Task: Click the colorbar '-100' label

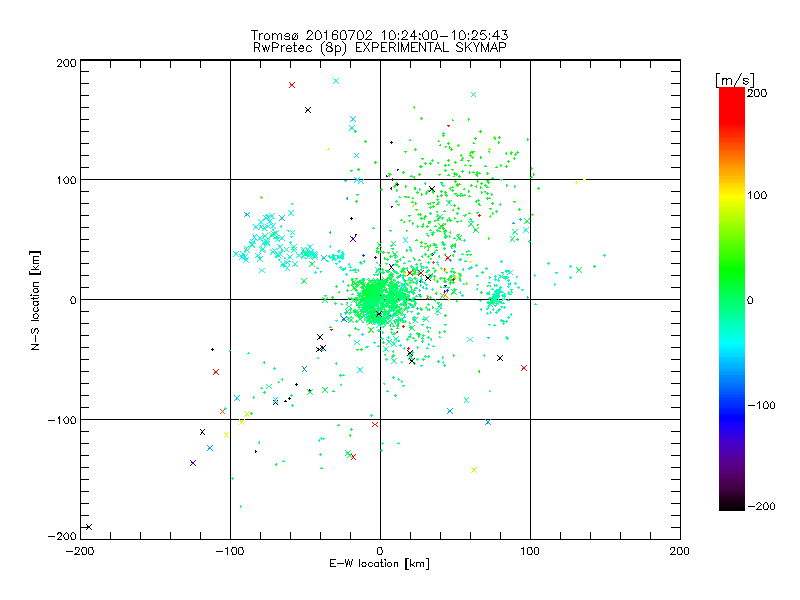Action: click(x=762, y=405)
